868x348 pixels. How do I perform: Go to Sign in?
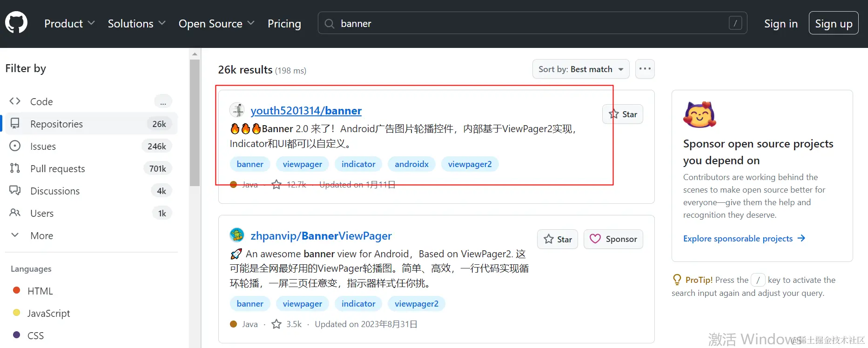(x=781, y=23)
